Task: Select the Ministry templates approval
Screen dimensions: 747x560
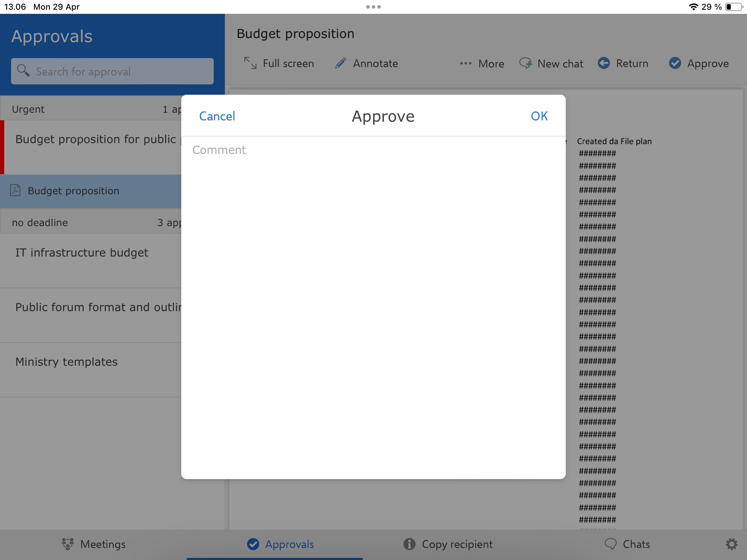Action: click(67, 362)
